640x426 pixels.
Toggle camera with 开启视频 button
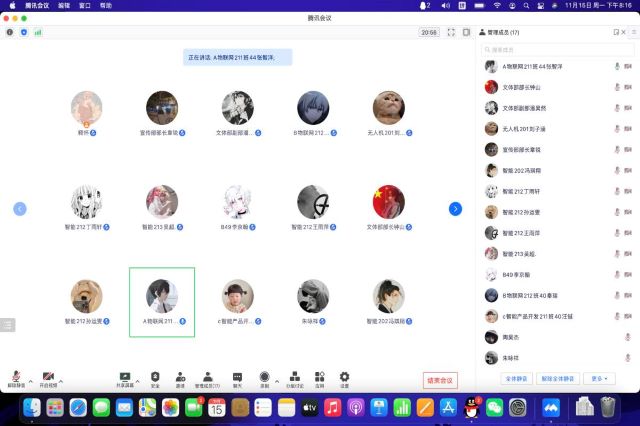[x=45, y=378]
